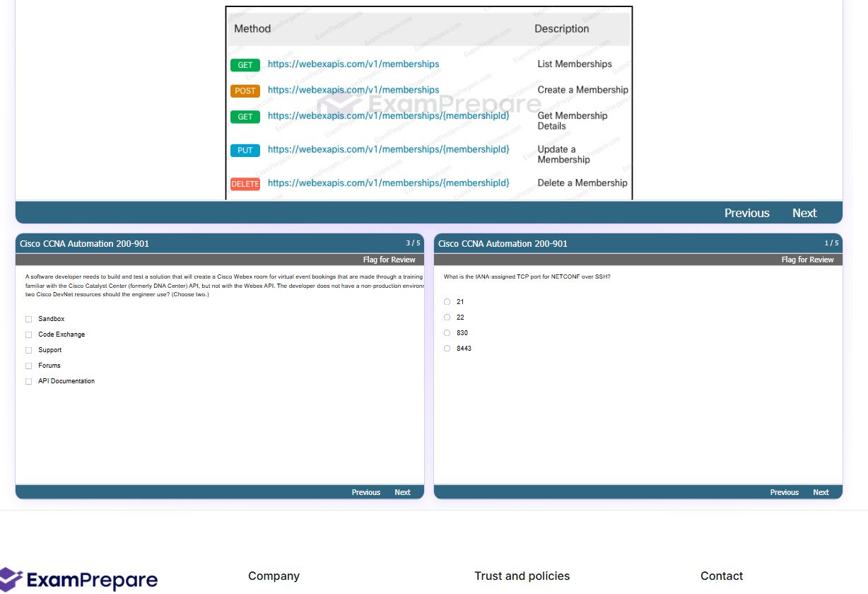
Task: Click Previous in question 1/5 card
Action: [x=785, y=492]
